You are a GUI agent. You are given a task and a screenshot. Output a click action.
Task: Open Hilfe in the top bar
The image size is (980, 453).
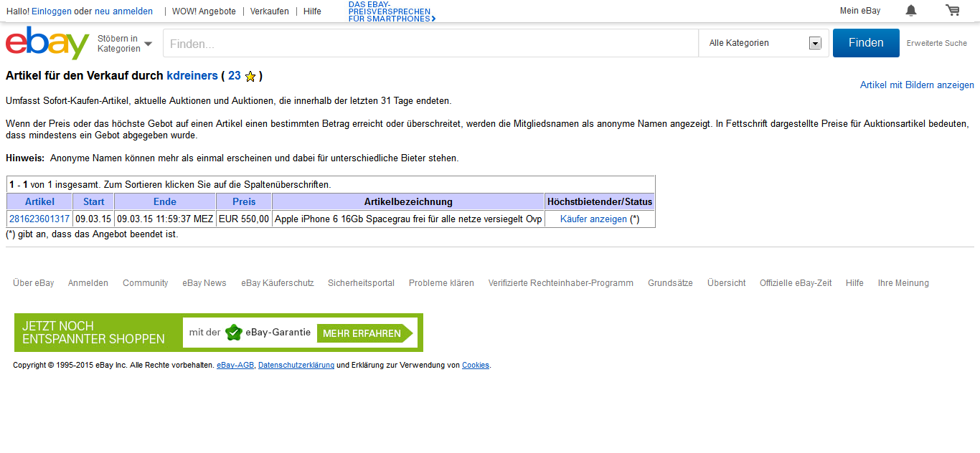pos(312,11)
